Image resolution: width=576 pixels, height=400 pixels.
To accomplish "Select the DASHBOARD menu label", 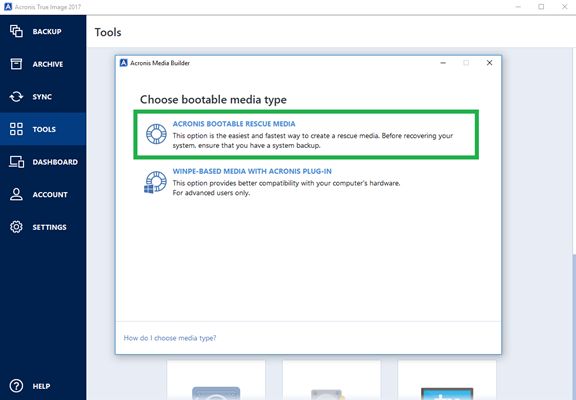I will (x=55, y=162).
